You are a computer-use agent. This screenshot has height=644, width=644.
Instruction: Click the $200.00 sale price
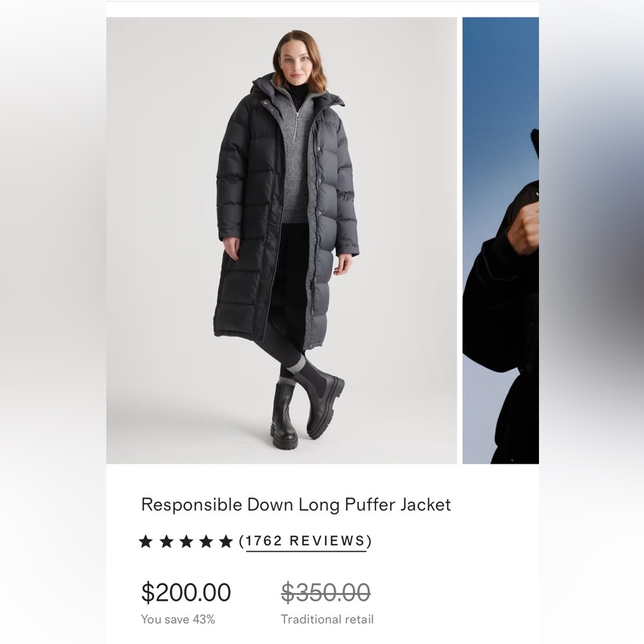coord(186,592)
